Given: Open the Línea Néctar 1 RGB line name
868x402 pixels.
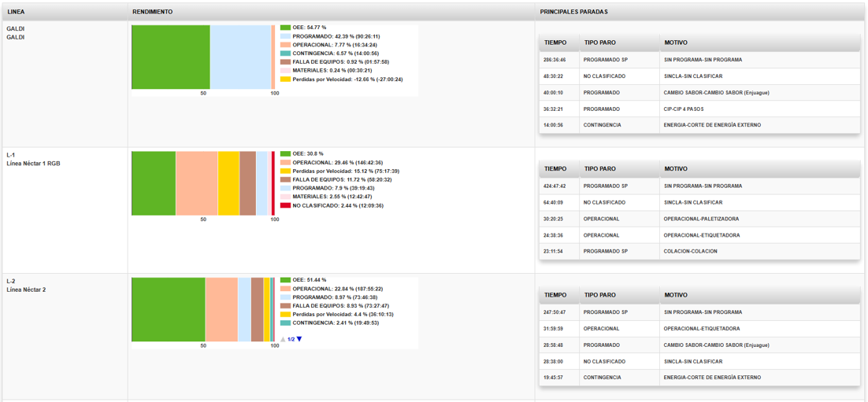Looking at the screenshot, I should point(33,164).
